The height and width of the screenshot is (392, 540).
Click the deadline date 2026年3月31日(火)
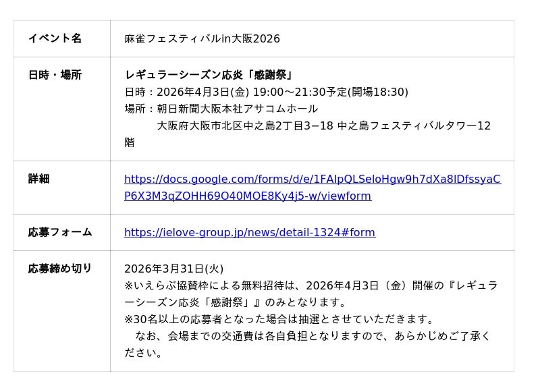[x=173, y=269]
